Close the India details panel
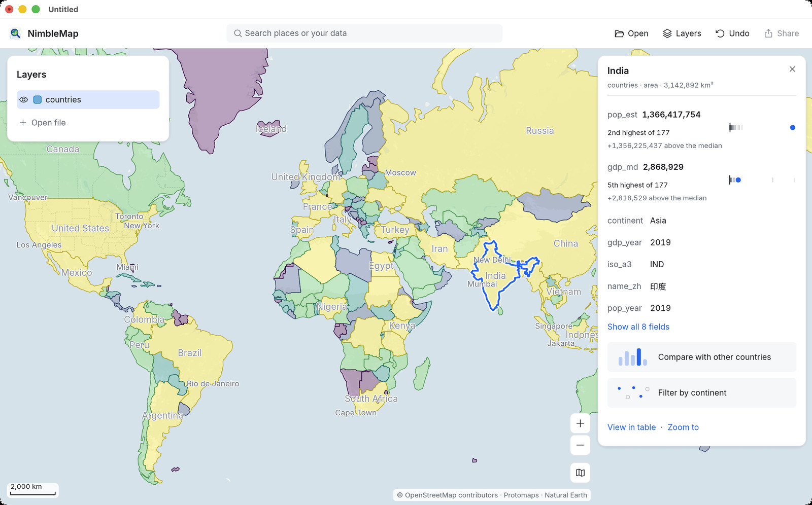812x505 pixels. [x=792, y=69]
